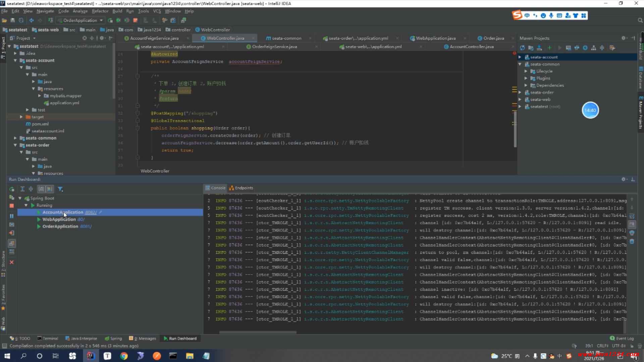This screenshot has width=644, height=362.
Task: Click the Open file toolbar icon
Action: pos(4,20)
